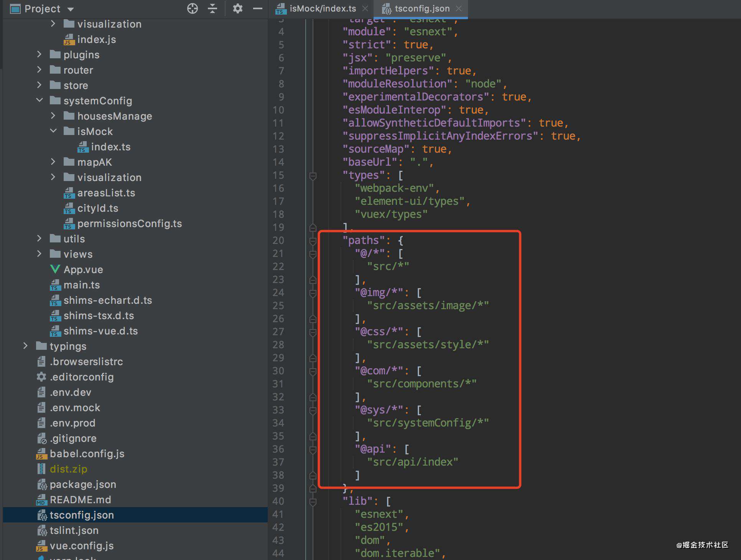
Task: Expand the mapAK folder
Action: [53, 162]
